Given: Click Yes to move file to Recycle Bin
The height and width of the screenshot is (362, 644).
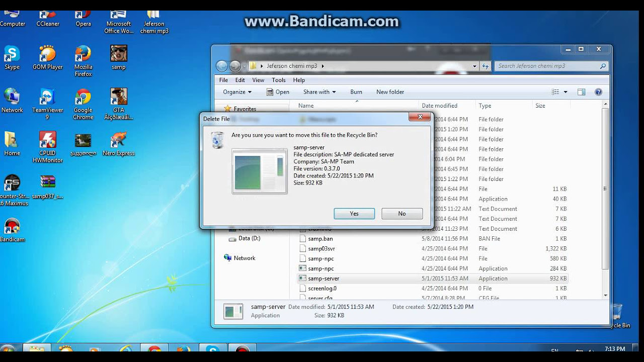Looking at the screenshot, I should [x=354, y=214].
